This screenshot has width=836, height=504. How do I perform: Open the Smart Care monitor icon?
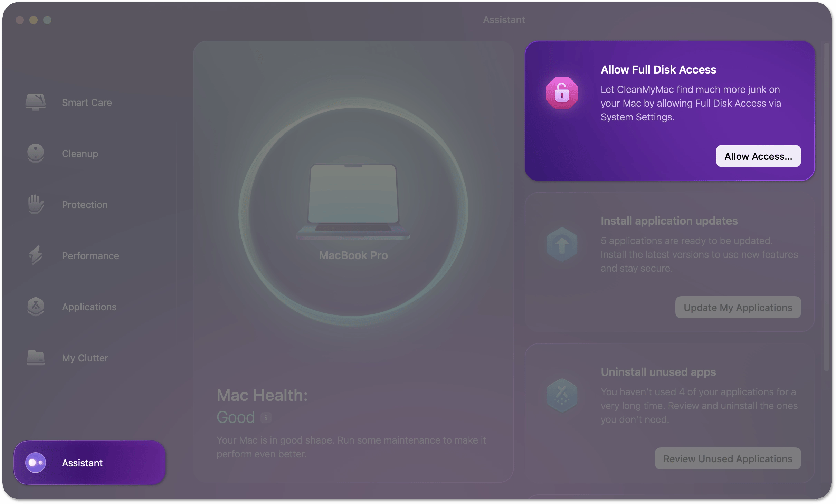pyautogui.click(x=36, y=102)
